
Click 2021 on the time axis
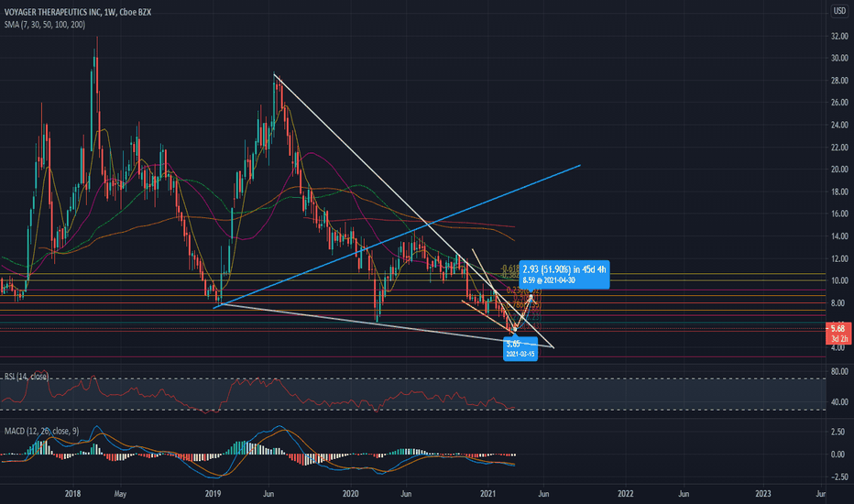pyautogui.click(x=488, y=494)
